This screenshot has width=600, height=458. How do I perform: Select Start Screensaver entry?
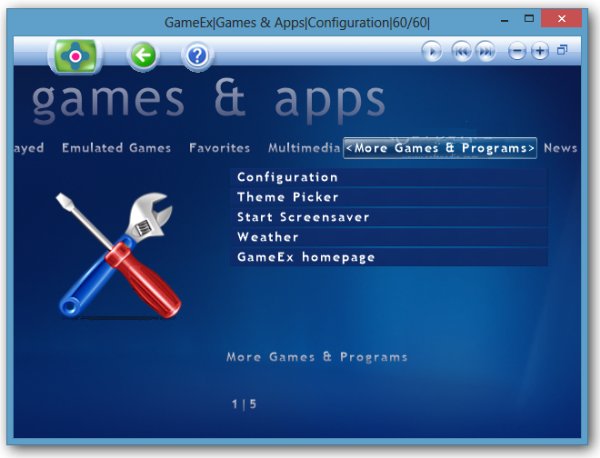[x=388, y=217]
